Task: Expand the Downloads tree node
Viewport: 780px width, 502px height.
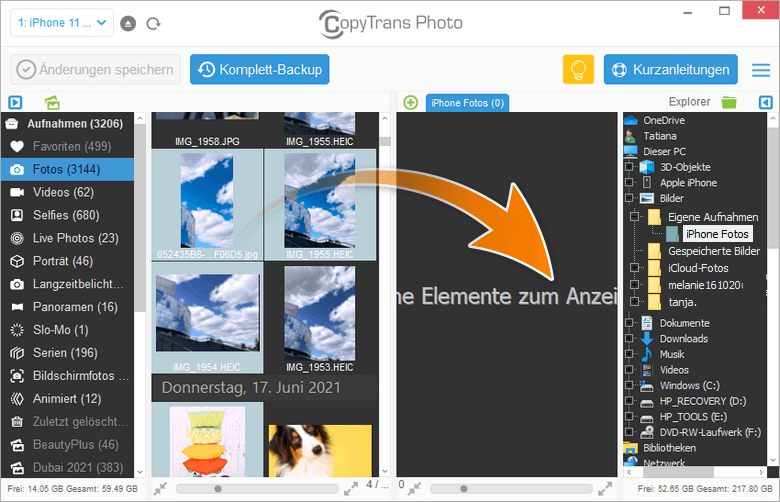Action: click(629, 338)
